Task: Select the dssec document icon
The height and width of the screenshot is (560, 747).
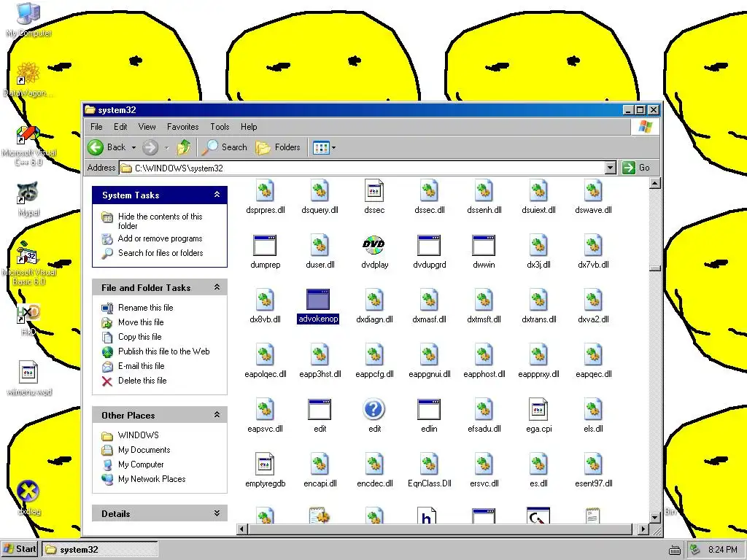Action: click(374, 190)
